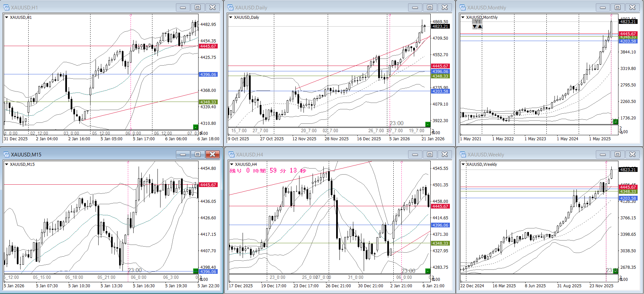Click the 23:00 time marker on Daily chart
Image resolution: width=644 pixels, height=294 pixels.
[x=397, y=123]
